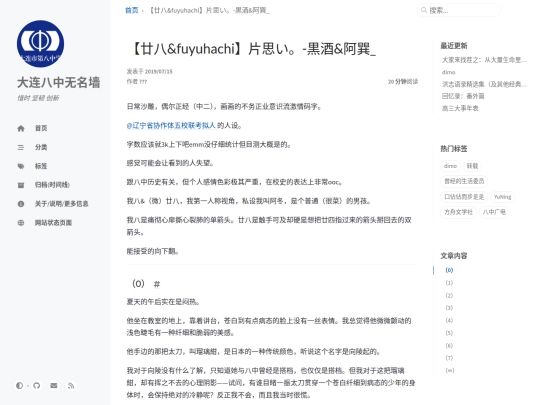This screenshot has width=540, height=405.
Task: Click the magnifier search icon
Action: (424, 10)
